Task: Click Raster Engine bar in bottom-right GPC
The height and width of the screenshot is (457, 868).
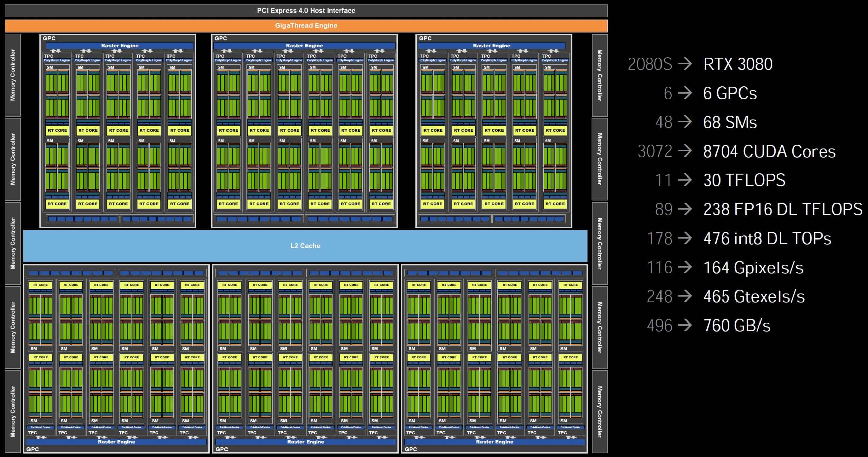Action: click(x=494, y=442)
